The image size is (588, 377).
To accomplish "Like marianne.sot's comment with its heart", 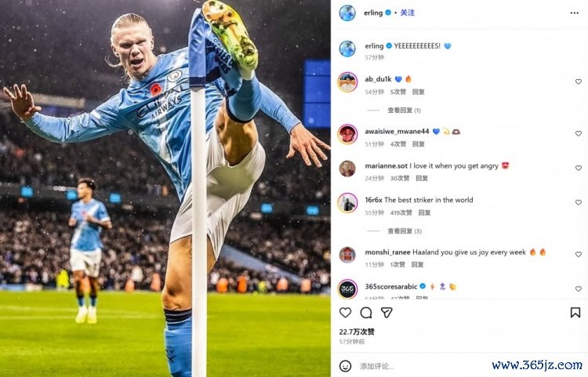I will pos(579,169).
